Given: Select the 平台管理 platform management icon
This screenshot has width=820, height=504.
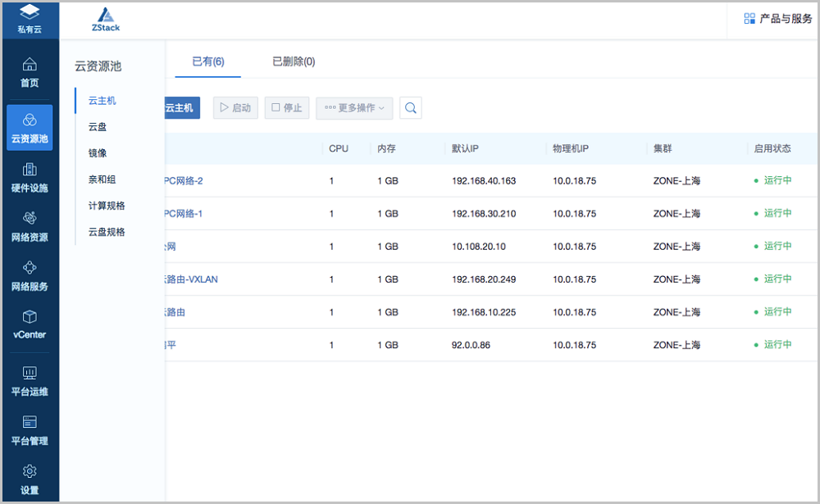Looking at the screenshot, I should 30,423.
